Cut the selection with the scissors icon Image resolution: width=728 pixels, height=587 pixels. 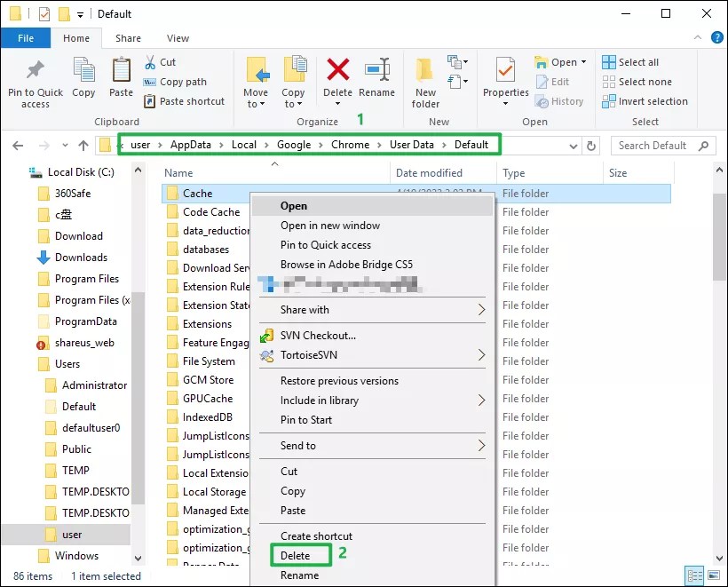[149, 62]
